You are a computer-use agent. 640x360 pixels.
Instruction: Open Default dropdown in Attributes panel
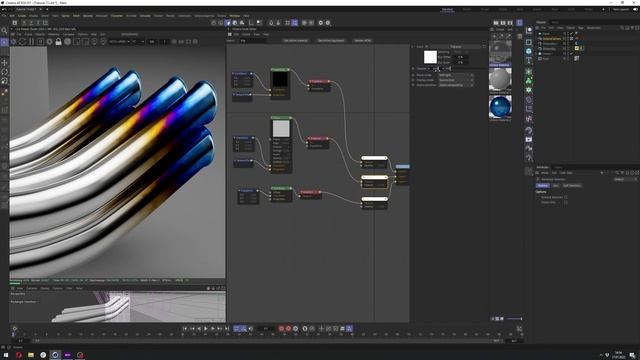coord(625,179)
